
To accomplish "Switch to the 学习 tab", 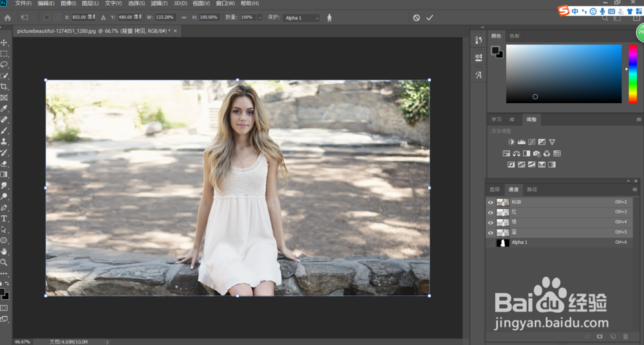I will point(496,120).
